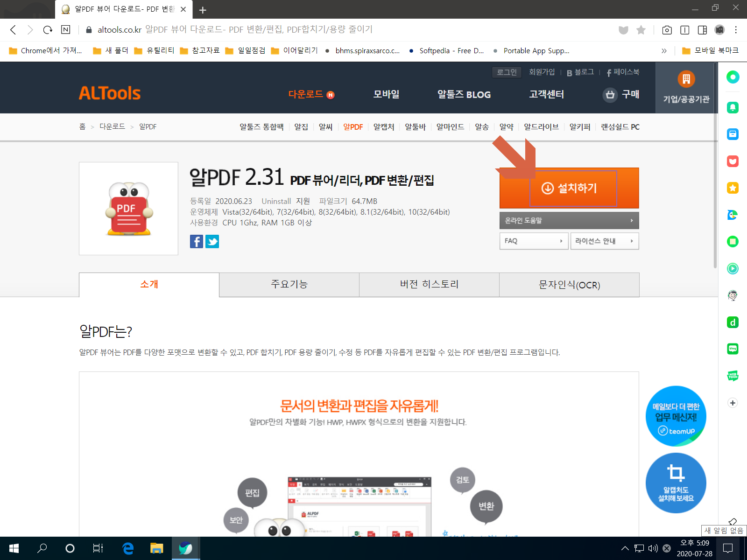
Task: Open 라이선스 안내 button
Action: point(605,241)
